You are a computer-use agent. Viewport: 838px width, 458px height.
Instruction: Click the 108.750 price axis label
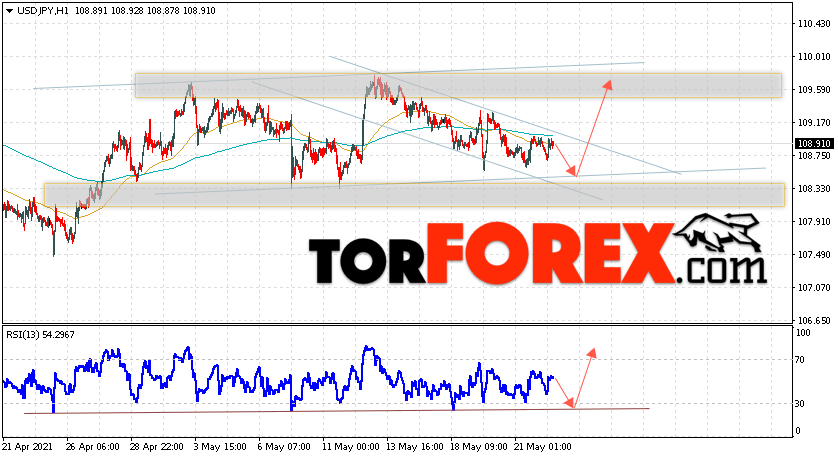click(814, 156)
